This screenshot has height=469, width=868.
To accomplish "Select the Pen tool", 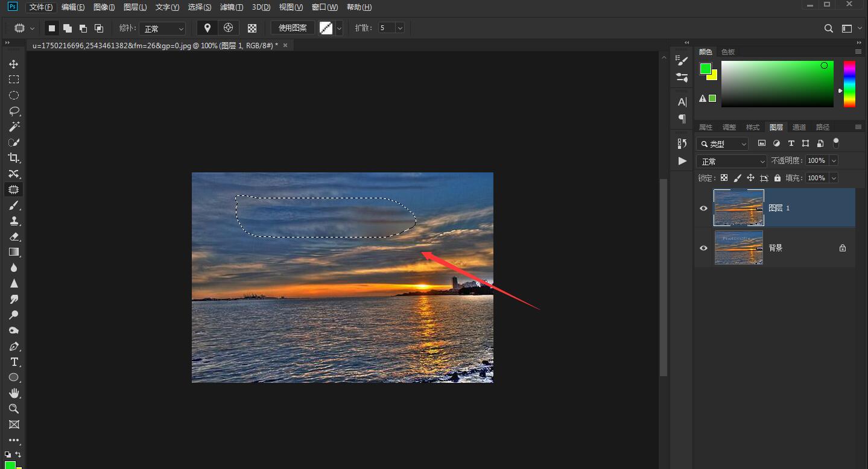I will (13, 346).
